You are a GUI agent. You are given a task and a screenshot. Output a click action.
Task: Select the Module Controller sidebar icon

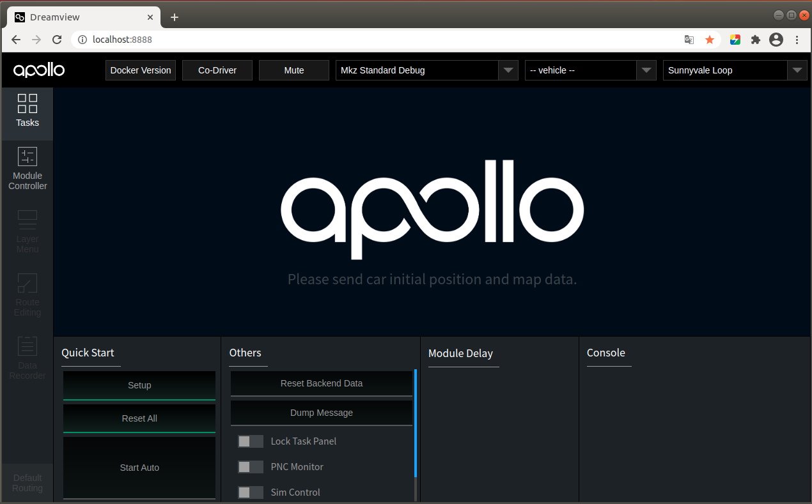coord(27,167)
